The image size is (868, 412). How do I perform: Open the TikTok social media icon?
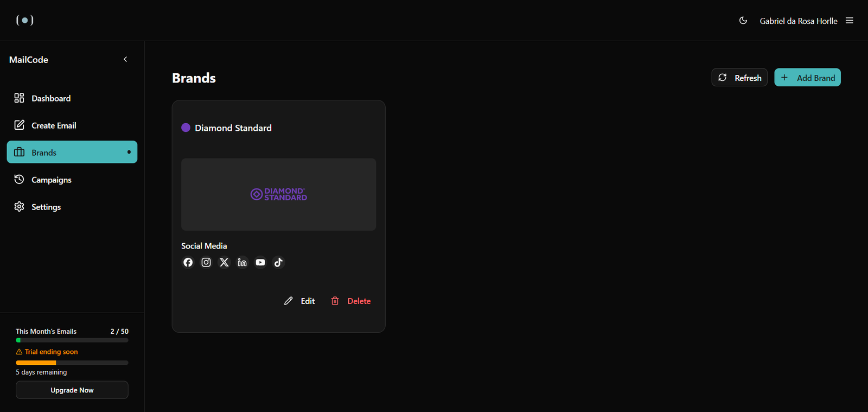click(278, 262)
